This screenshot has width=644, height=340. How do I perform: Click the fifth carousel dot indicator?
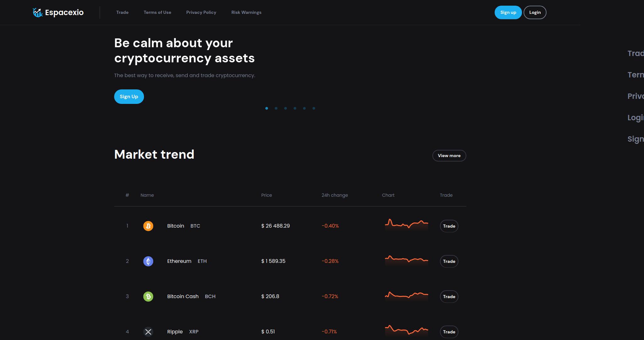304,108
